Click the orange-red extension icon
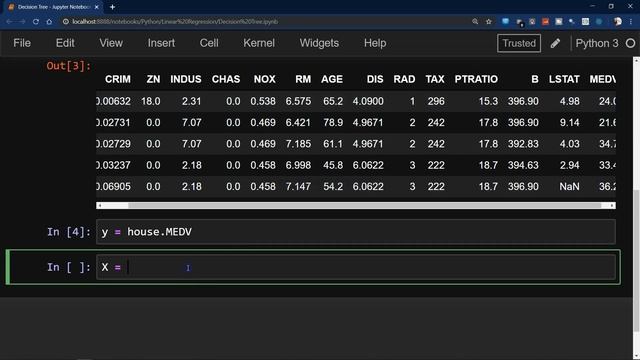 click(x=545, y=22)
